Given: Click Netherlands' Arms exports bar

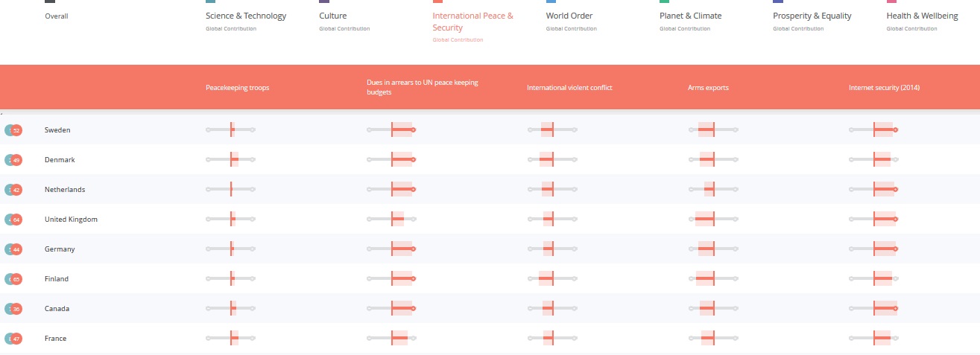Looking at the screenshot, I should coord(713,190).
